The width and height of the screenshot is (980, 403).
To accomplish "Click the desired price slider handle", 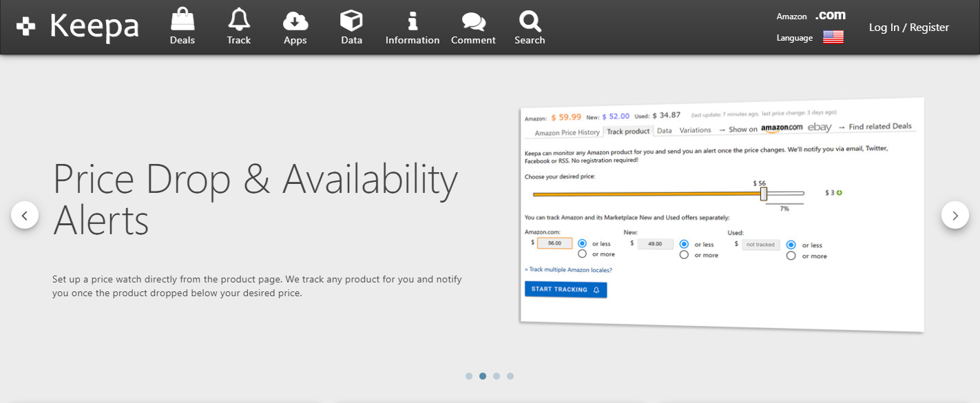I will 763,194.
